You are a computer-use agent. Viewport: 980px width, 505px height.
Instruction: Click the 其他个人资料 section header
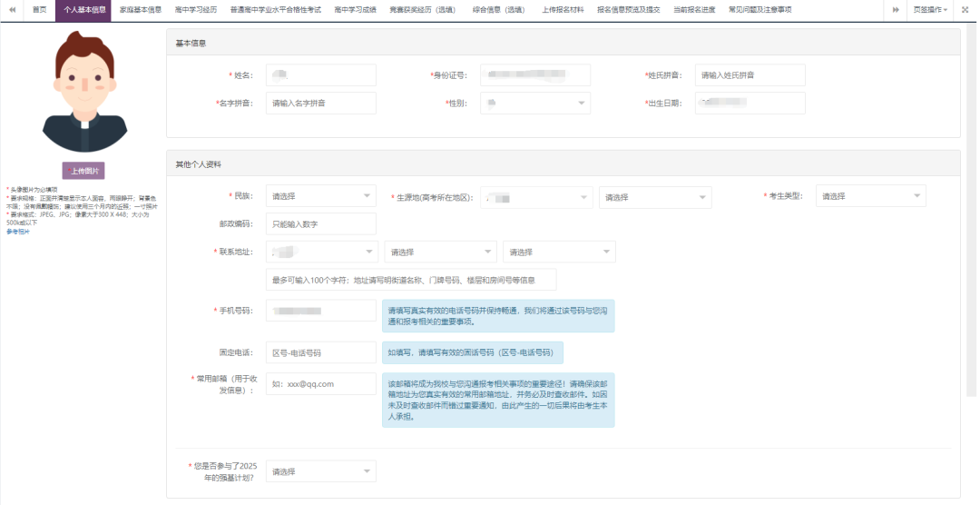coord(563,164)
